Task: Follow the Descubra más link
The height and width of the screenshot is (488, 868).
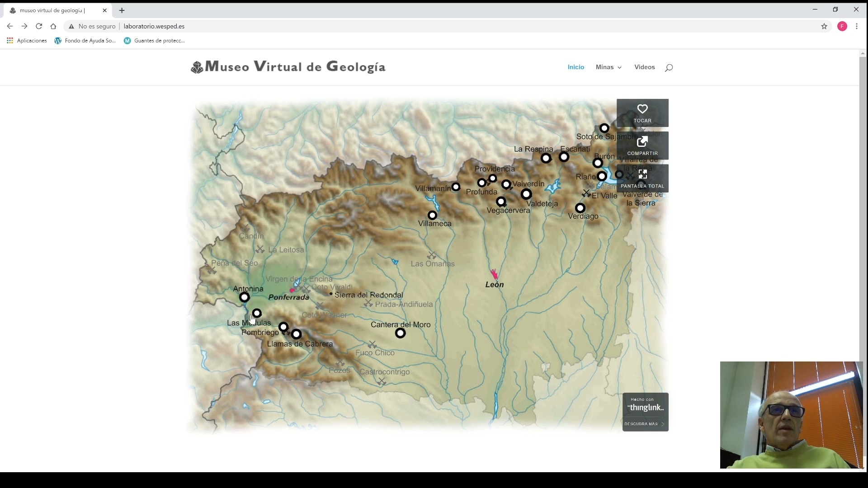Action: (645, 424)
